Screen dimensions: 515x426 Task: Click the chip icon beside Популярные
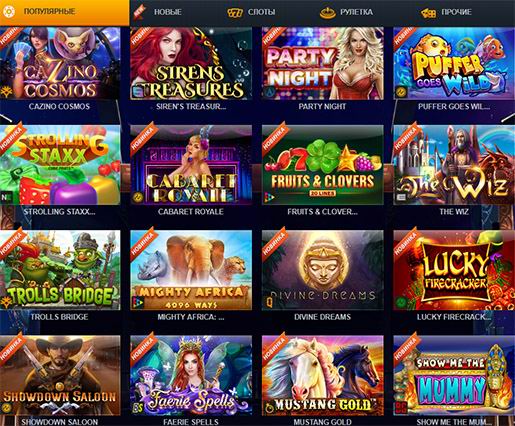click(9, 11)
